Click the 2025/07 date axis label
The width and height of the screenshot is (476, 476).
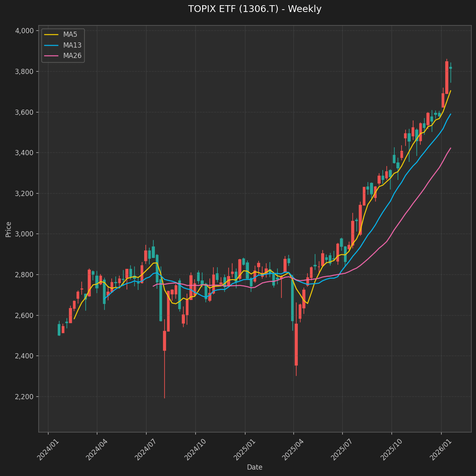[341, 450]
